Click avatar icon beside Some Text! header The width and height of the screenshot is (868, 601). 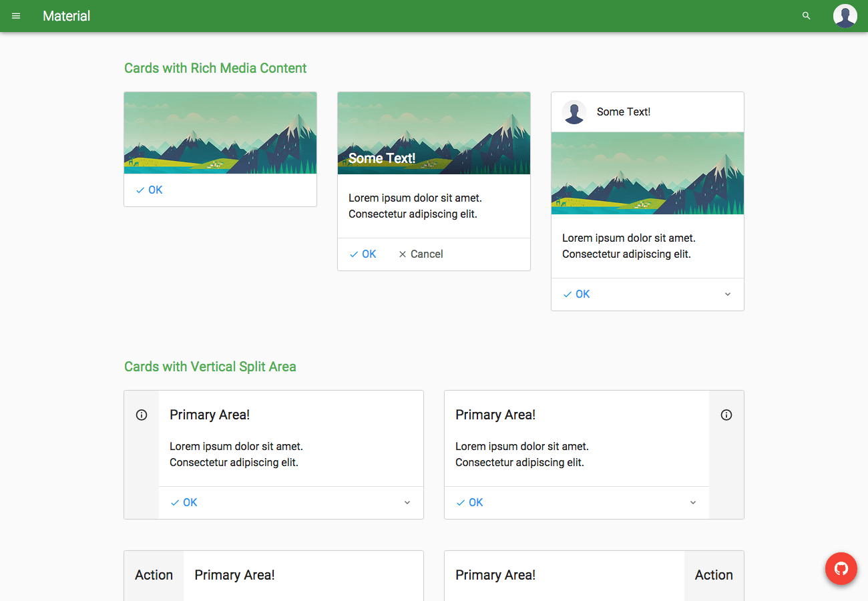point(574,112)
